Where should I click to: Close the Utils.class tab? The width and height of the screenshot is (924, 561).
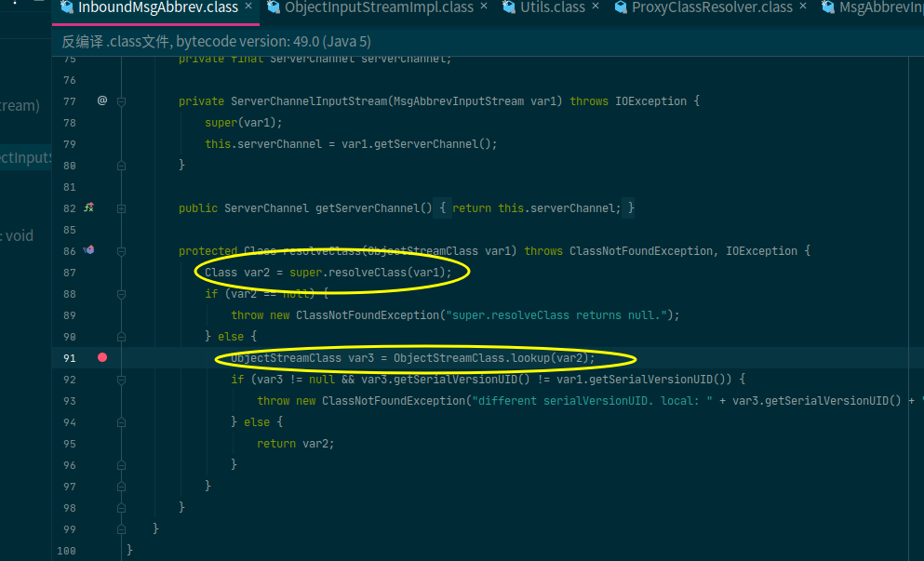pos(596,7)
